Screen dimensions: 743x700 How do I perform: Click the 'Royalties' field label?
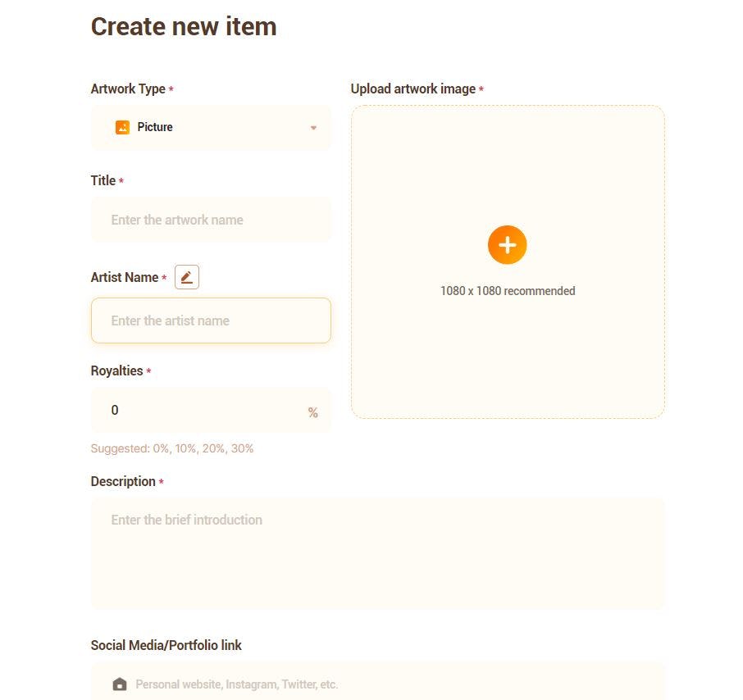[116, 370]
